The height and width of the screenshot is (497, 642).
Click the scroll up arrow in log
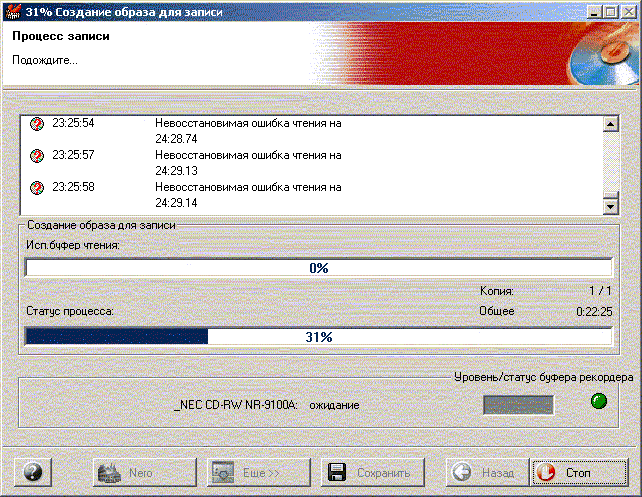coord(610,124)
